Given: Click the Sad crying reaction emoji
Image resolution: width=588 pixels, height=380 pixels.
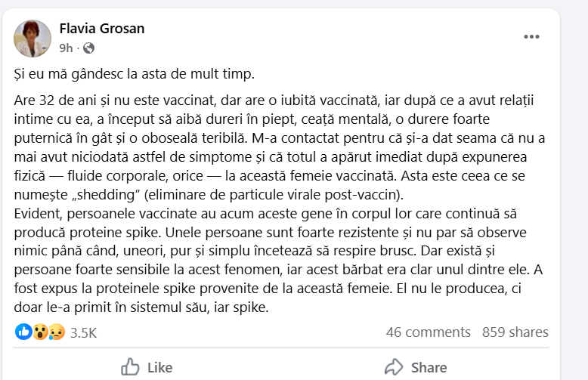Looking at the screenshot, I should (54, 332).
